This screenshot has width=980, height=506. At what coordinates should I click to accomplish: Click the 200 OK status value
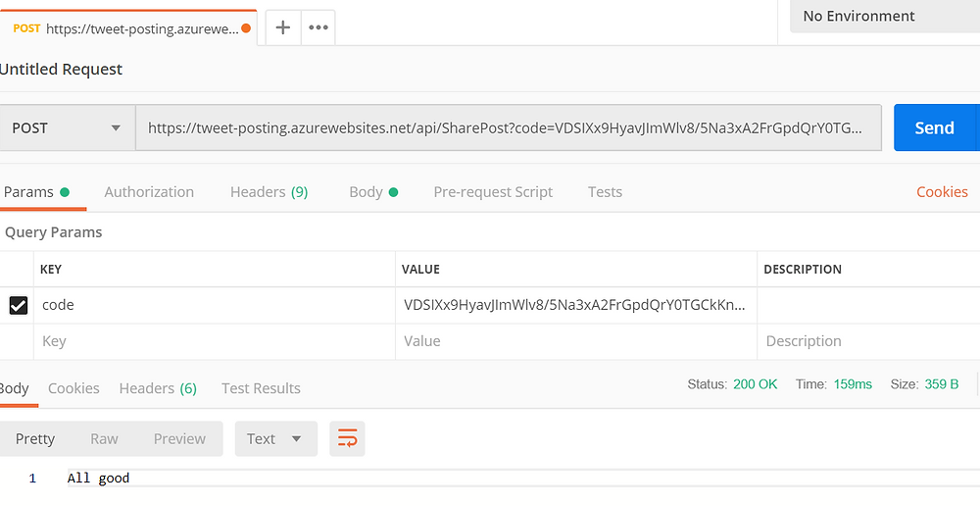point(755,384)
